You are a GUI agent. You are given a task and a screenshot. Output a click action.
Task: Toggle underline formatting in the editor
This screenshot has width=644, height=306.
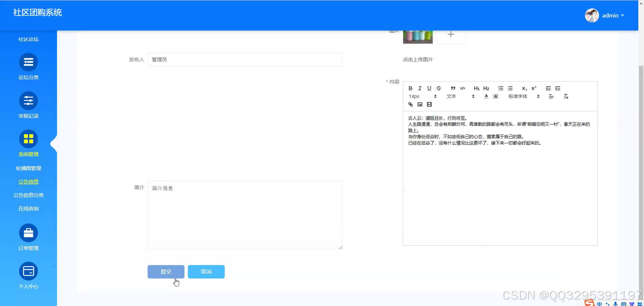point(429,88)
